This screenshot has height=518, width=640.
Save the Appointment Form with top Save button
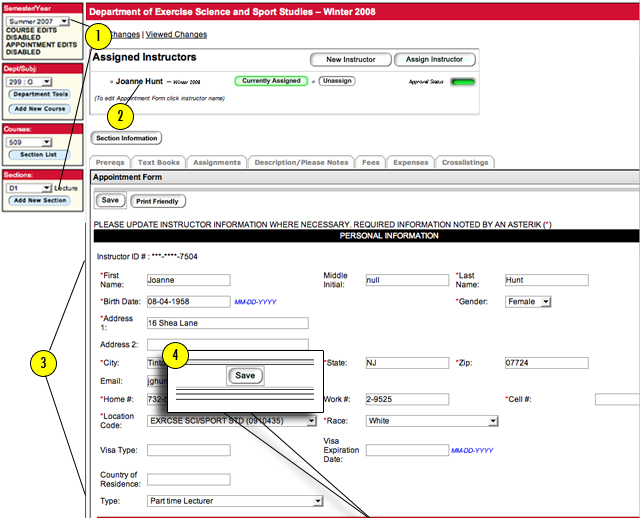click(110, 200)
